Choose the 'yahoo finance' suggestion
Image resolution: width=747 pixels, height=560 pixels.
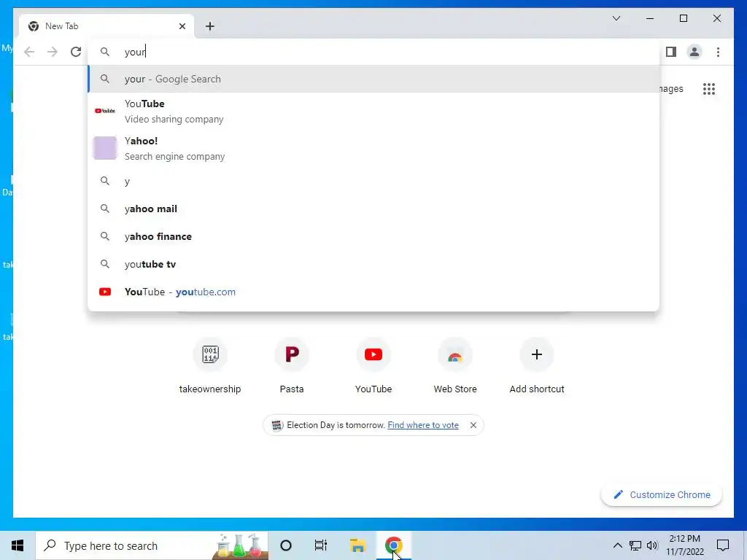[373, 237]
